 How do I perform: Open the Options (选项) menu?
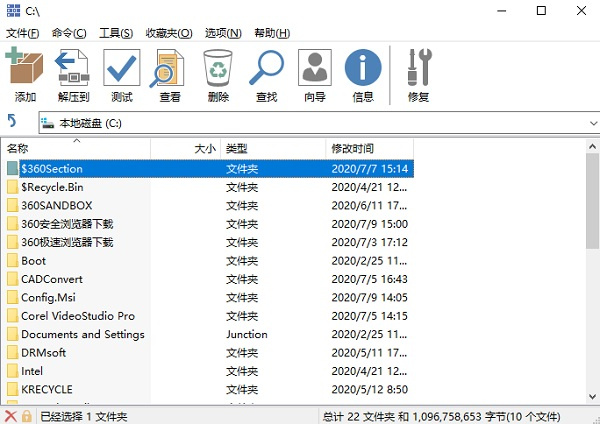tap(223, 33)
